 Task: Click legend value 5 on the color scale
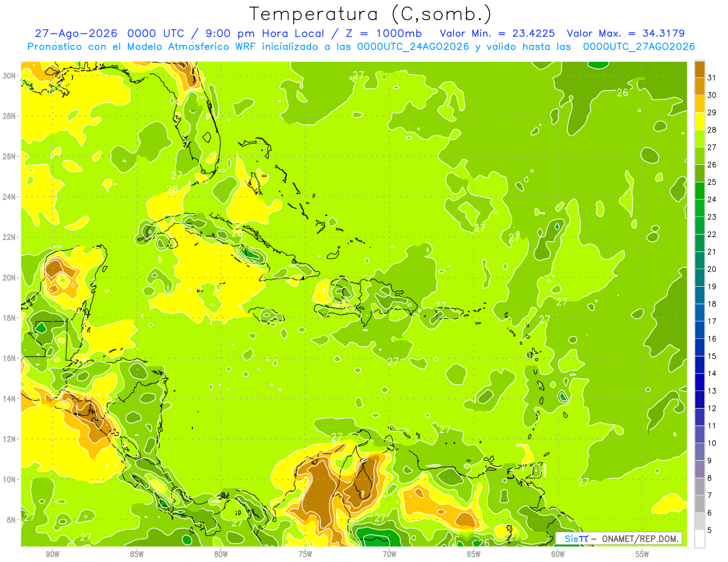click(710, 530)
